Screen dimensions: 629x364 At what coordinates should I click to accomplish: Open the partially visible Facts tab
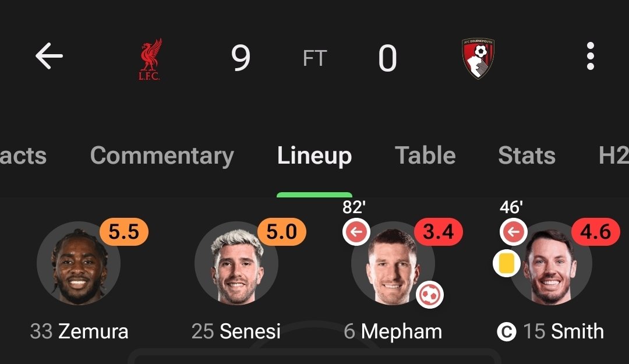[x=23, y=156]
